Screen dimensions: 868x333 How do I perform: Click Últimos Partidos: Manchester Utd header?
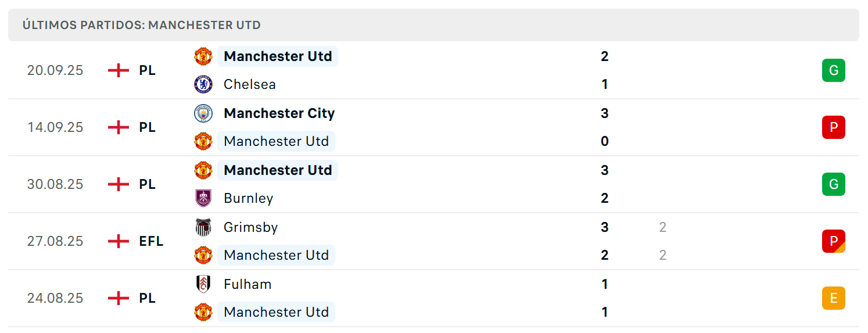(142, 25)
